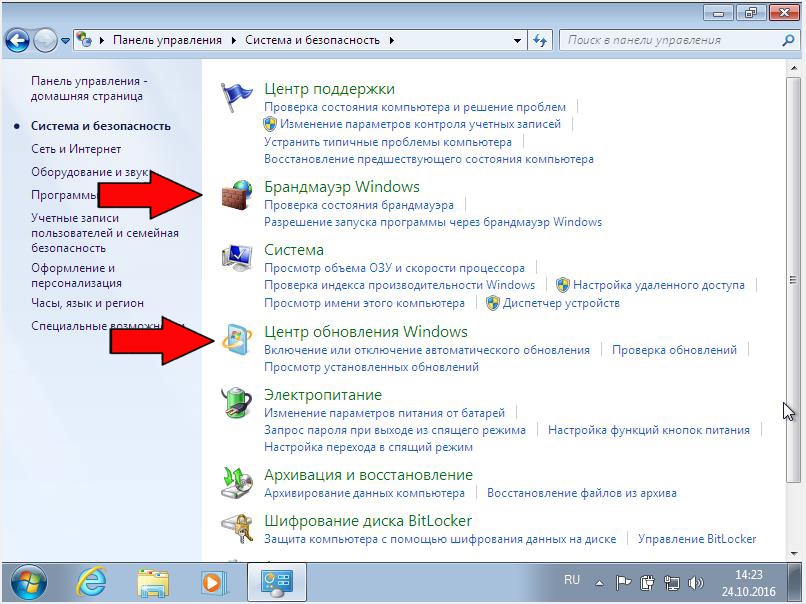Open Шифрование диска BitLocker heading
This screenshot has width=806, height=604.
368,521
